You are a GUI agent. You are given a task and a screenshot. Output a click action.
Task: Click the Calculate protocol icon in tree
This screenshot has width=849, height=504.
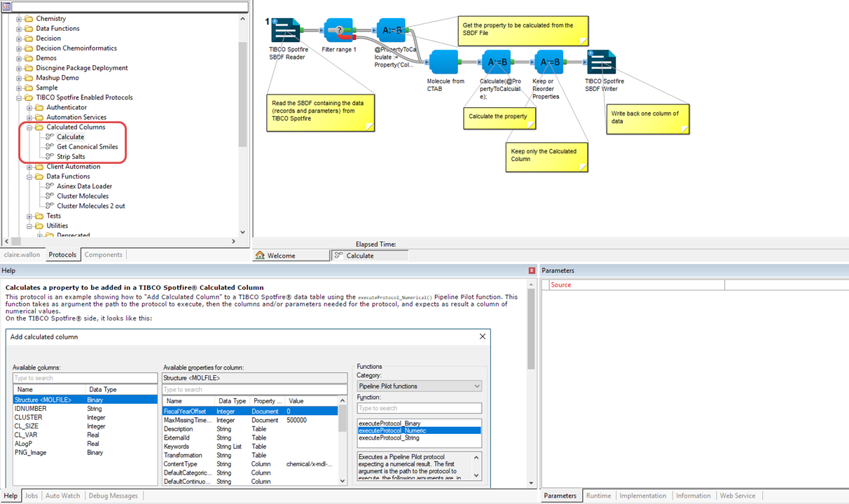point(49,137)
